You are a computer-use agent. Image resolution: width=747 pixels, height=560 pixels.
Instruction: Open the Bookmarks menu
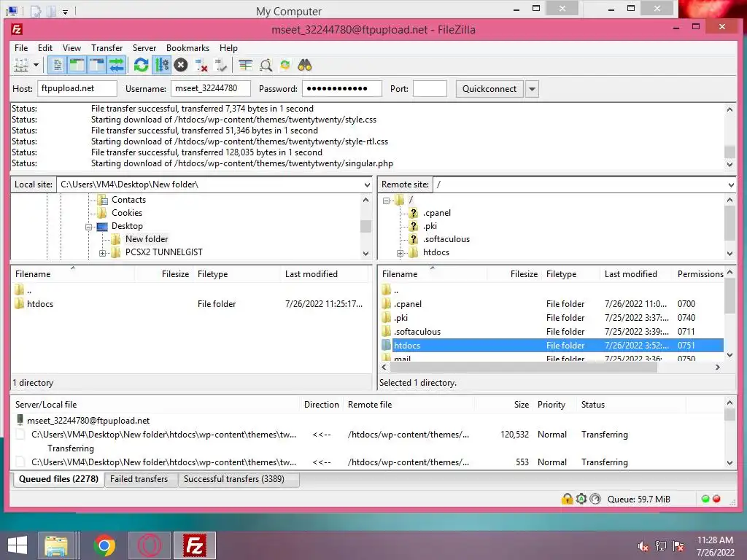click(x=187, y=48)
